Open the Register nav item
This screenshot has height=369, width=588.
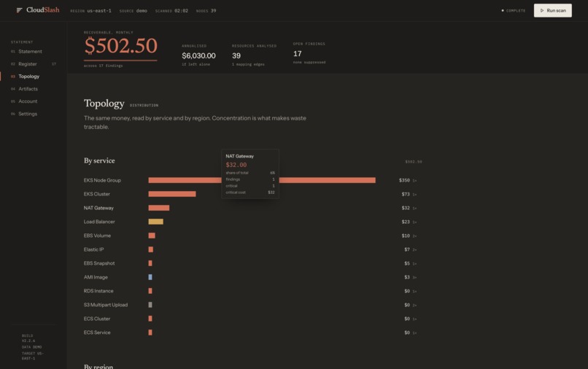28,63
